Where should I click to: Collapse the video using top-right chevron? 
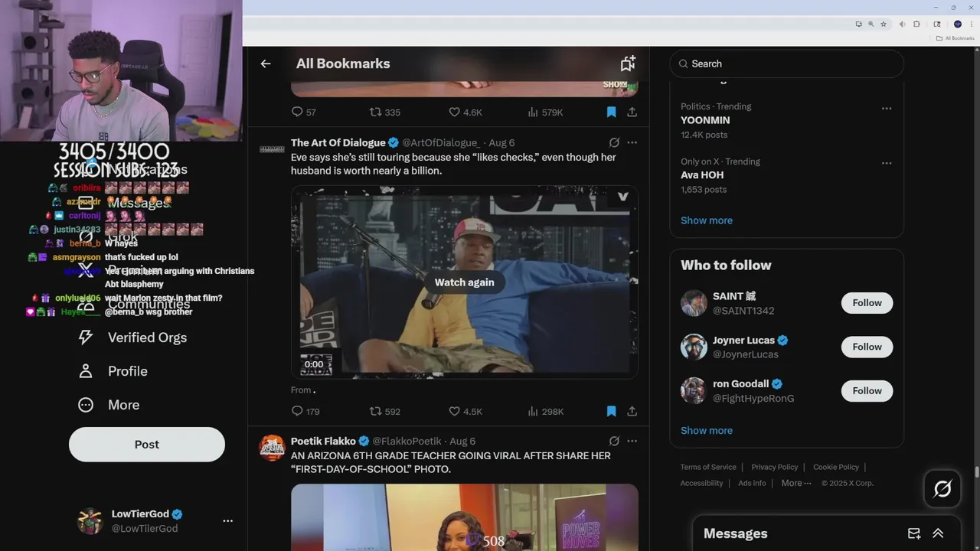tap(622, 197)
